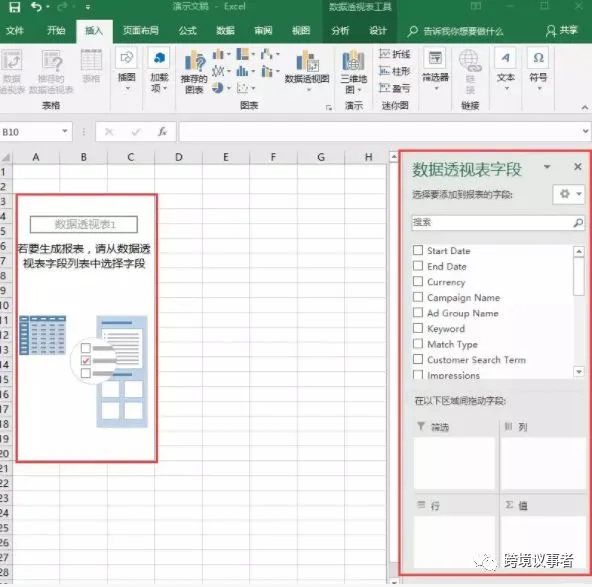Switch to the Page Layout (页面布局) tab
This screenshot has width=592, height=587.
(x=141, y=31)
